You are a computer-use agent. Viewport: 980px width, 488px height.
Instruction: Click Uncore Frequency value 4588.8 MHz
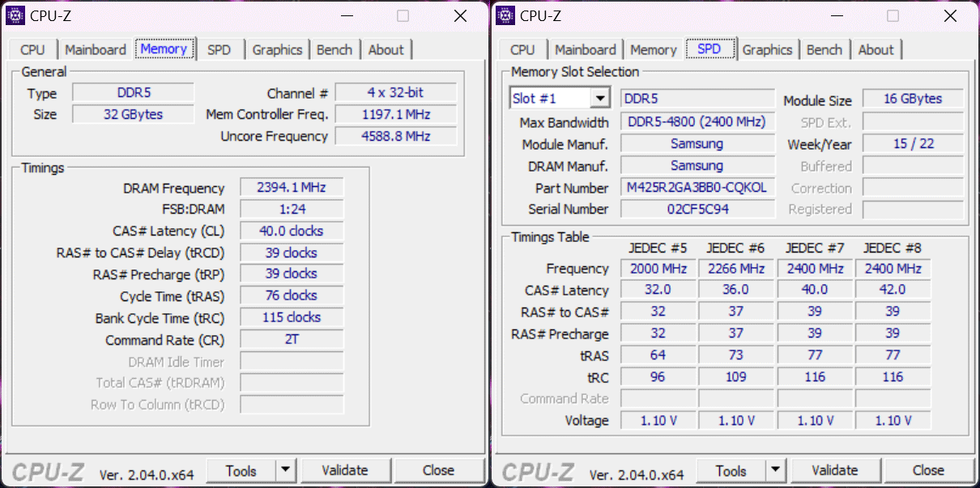tap(396, 136)
